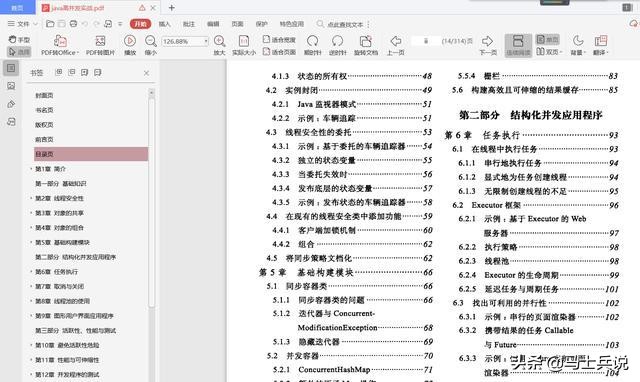
Task: Click the open folder icon in quick toolbar
Action: click(x=50, y=24)
